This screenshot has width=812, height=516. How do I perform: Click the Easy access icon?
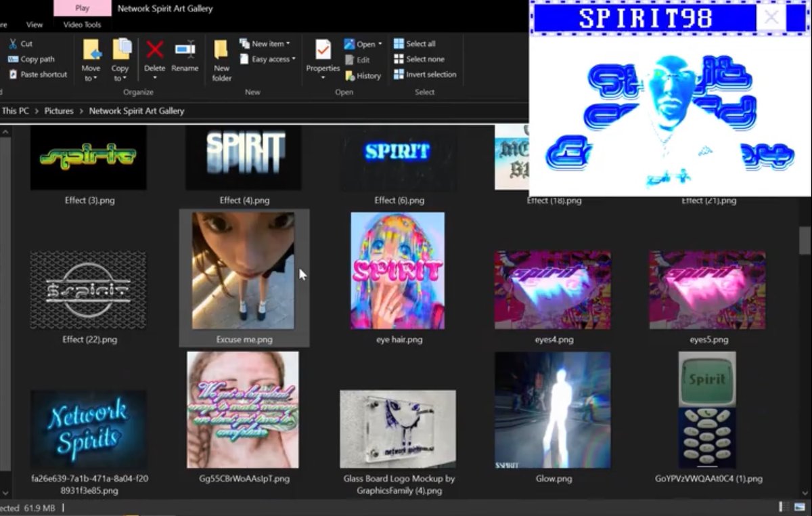(x=244, y=59)
